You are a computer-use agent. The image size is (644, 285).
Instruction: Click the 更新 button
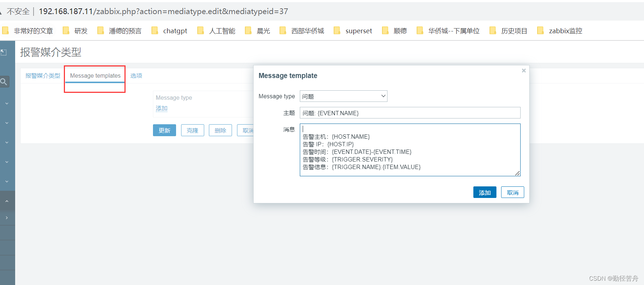[x=165, y=130]
